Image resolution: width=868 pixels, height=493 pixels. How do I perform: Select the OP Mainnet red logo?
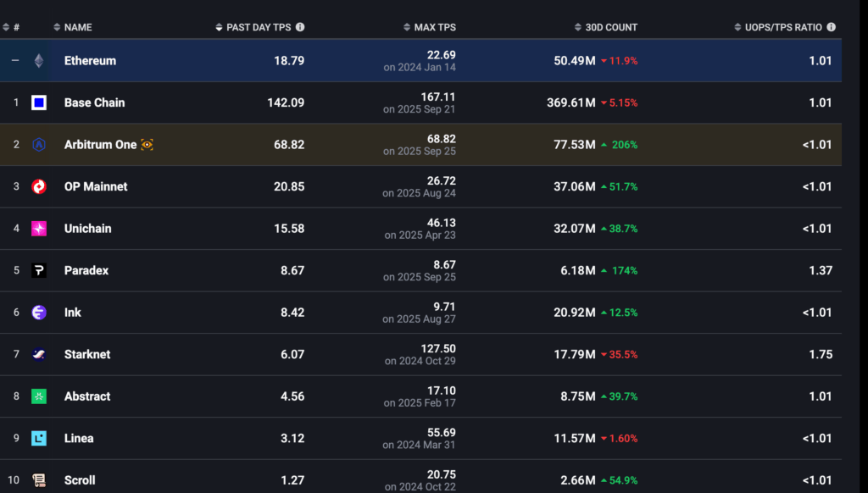(x=41, y=186)
